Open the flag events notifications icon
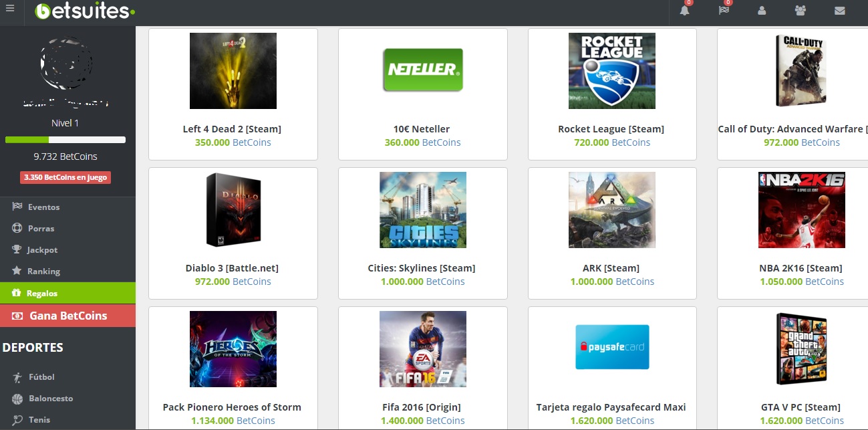The height and width of the screenshot is (430, 868). point(724,11)
